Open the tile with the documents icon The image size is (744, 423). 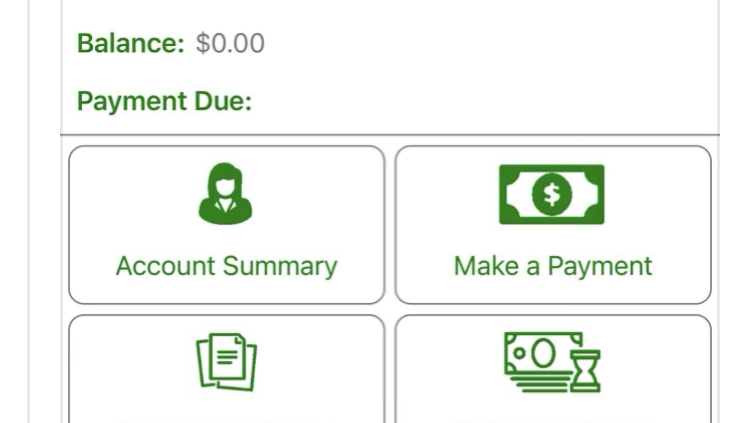[226, 369]
